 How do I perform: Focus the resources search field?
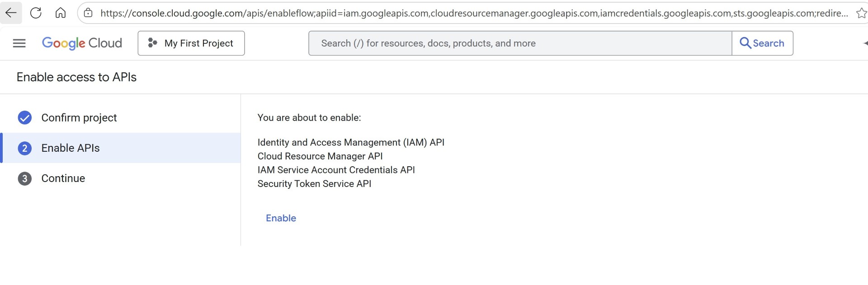[520, 43]
